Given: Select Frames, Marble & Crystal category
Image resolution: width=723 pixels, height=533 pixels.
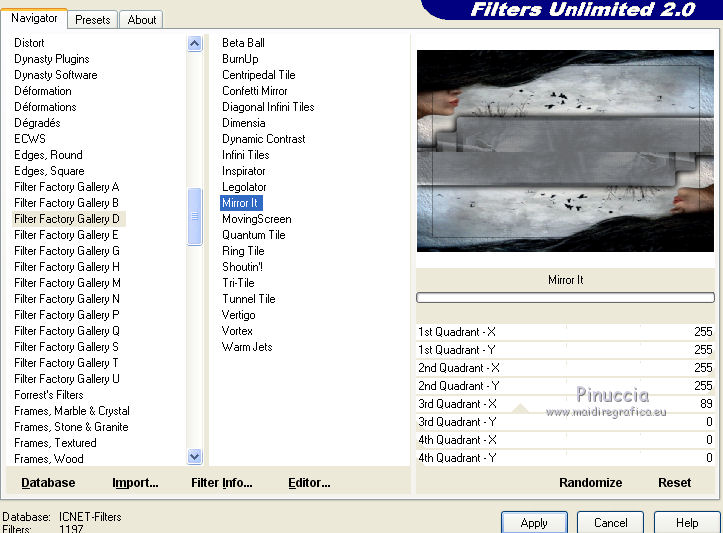Looking at the screenshot, I should pos(72,411).
